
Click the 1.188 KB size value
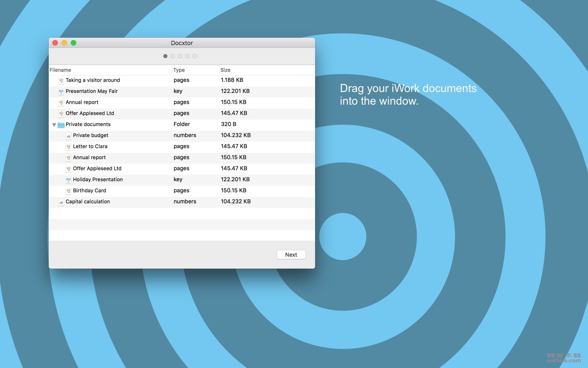click(232, 80)
